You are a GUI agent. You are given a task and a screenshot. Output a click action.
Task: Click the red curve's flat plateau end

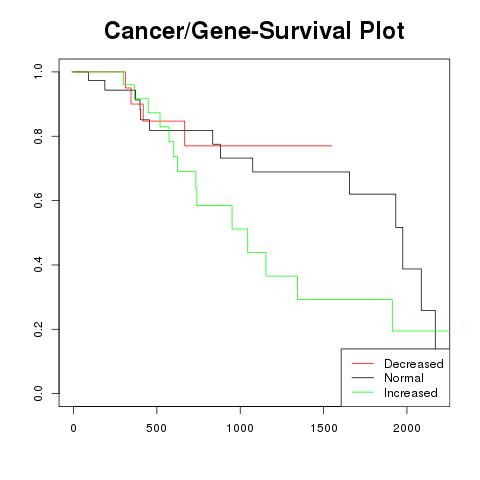pyautogui.click(x=331, y=146)
